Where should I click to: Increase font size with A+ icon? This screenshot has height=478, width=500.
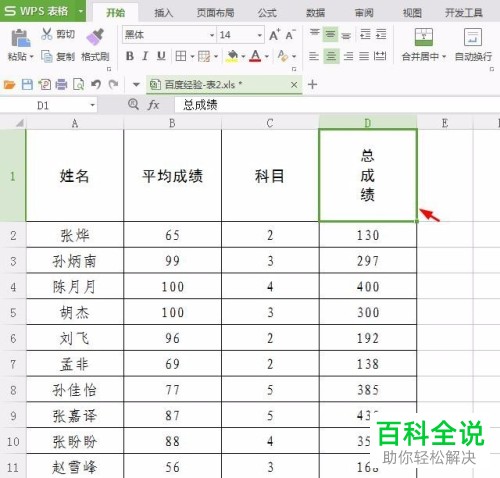pyautogui.click(x=275, y=35)
